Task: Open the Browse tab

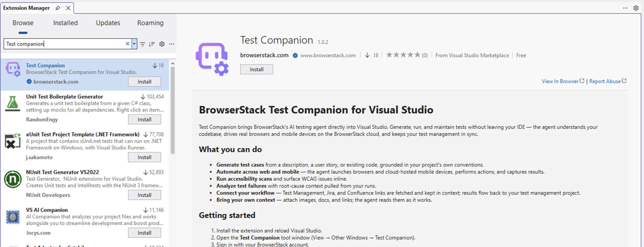Action: coord(23,23)
